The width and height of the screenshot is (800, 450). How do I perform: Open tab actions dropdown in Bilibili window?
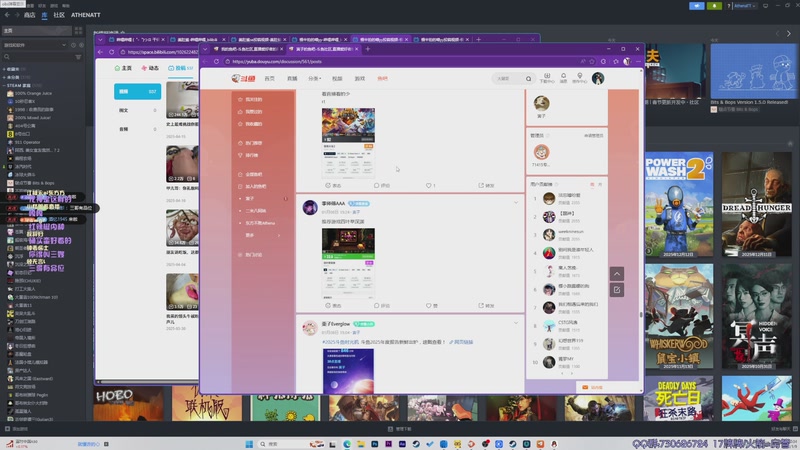click(100, 39)
